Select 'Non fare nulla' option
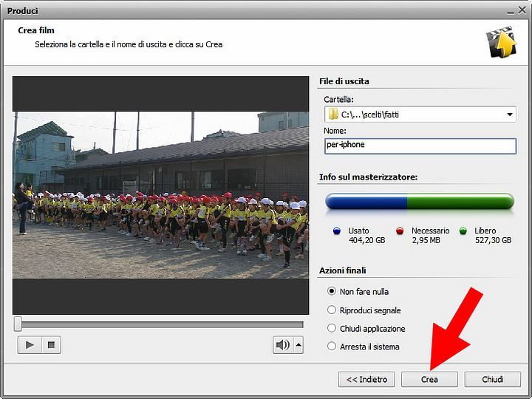This screenshot has height=399, width=532. tap(331, 291)
